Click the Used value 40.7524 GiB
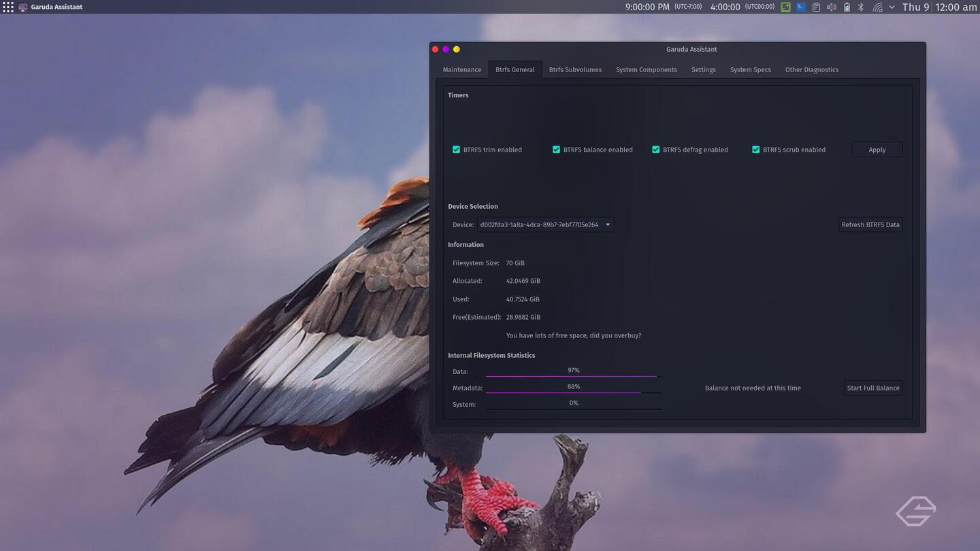The width and height of the screenshot is (980, 551). coord(523,299)
